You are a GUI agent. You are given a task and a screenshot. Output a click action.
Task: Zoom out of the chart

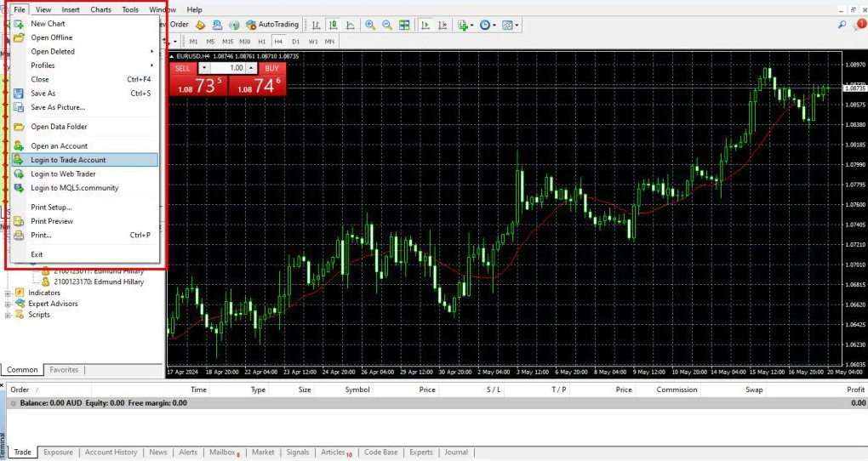click(x=387, y=25)
